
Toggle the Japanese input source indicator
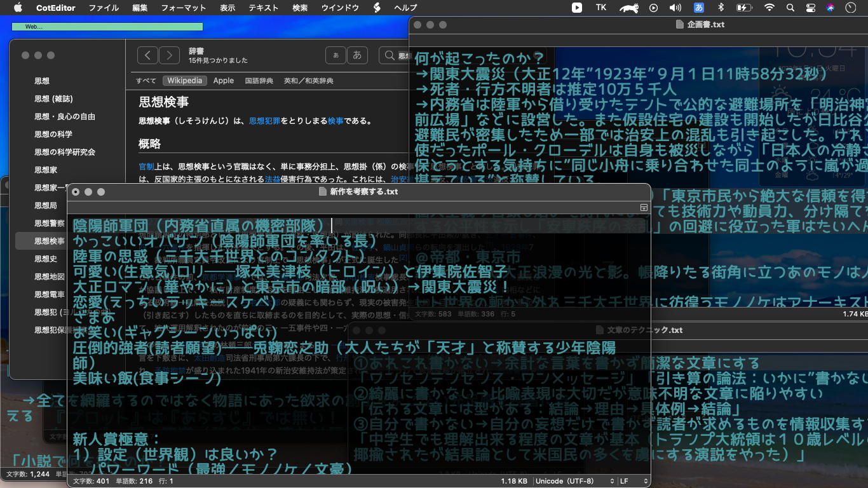(x=698, y=8)
